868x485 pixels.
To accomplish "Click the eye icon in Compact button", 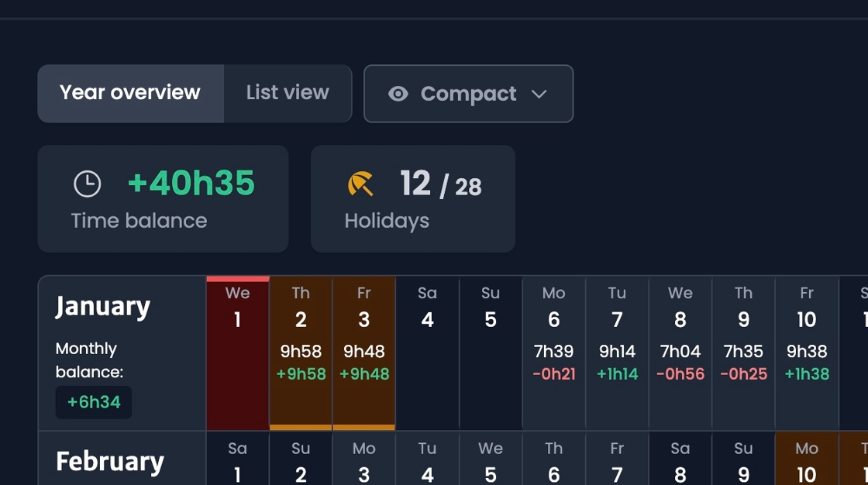I will (398, 94).
